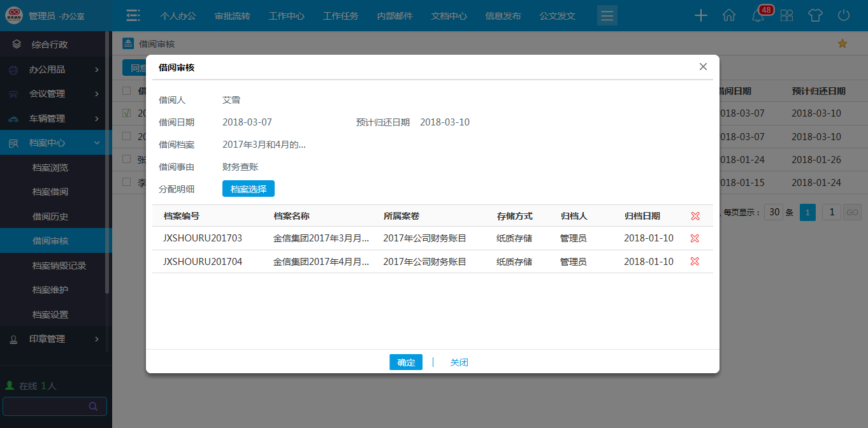Image resolution: width=868 pixels, height=428 pixels.
Task: Check the checkbox beside the 张 row
Action: click(x=125, y=159)
